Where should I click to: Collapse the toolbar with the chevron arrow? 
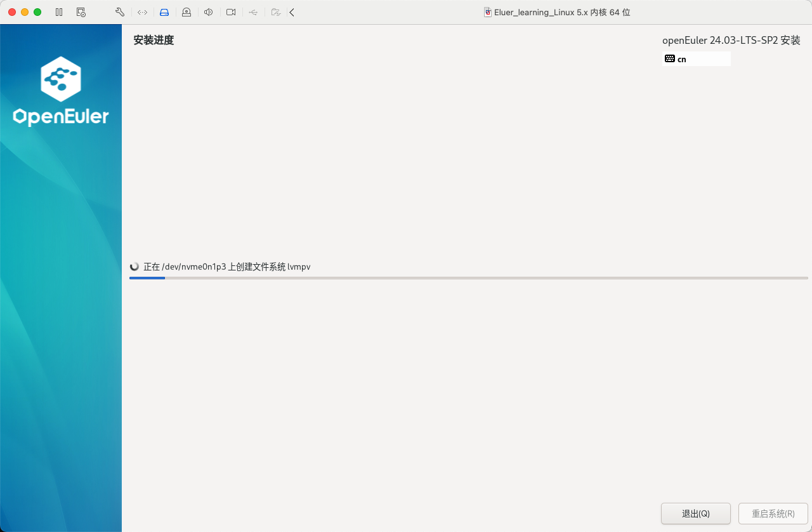292,12
